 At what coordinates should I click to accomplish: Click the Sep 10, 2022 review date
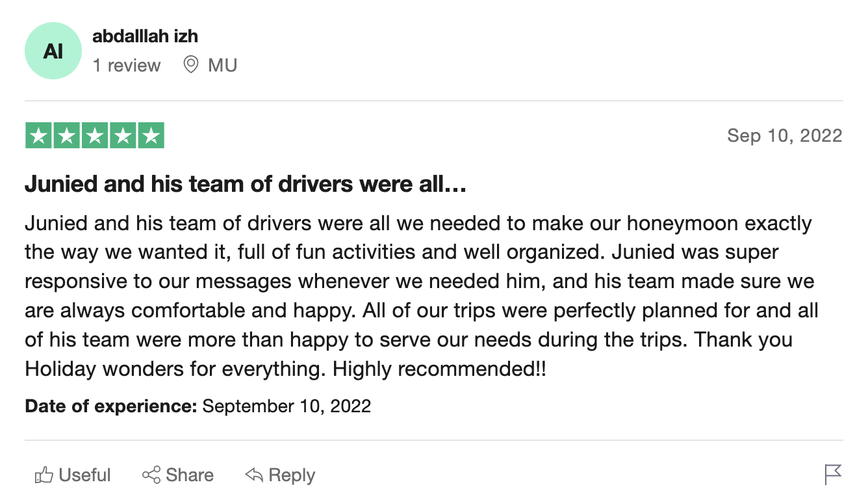(785, 135)
